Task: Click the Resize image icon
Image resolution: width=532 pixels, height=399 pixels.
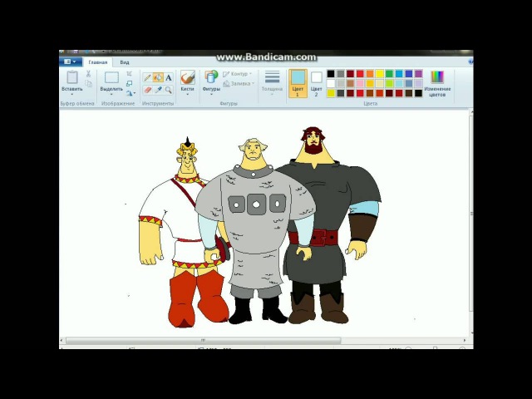Action: [x=130, y=83]
